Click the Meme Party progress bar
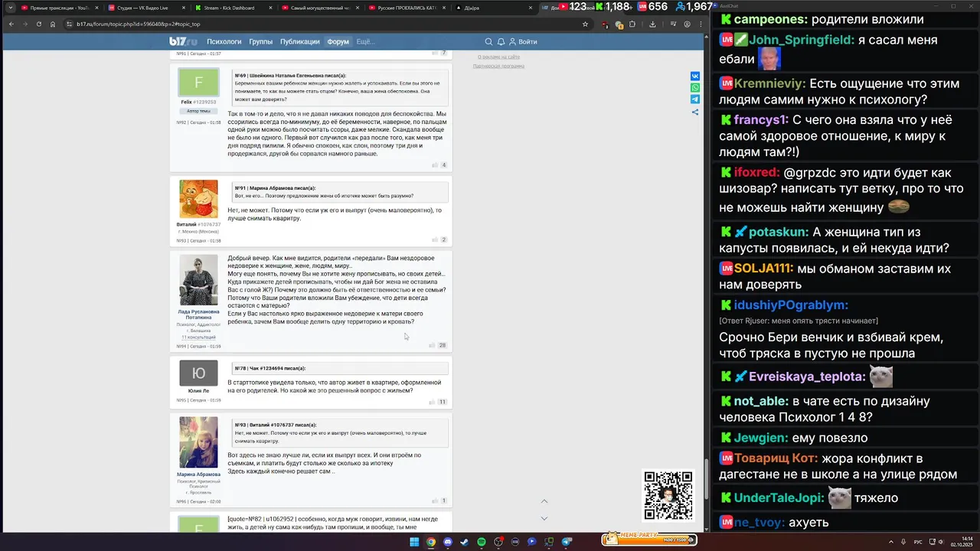Viewport: 980px width, 551px height. (x=648, y=540)
